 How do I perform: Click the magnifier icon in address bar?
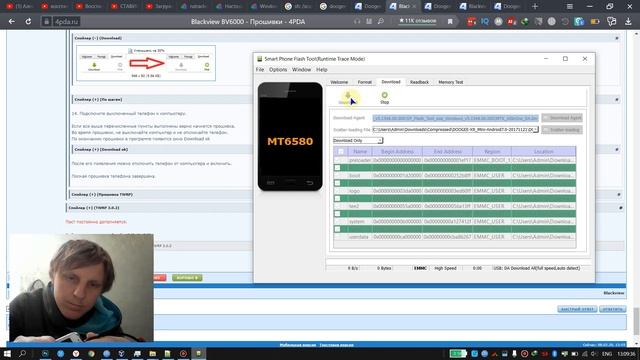click(x=381, y=21)
